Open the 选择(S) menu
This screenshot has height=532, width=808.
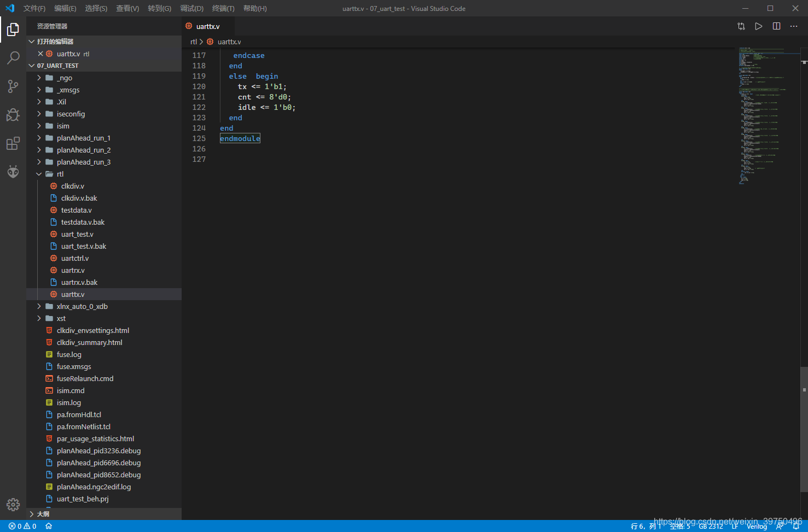96,8
